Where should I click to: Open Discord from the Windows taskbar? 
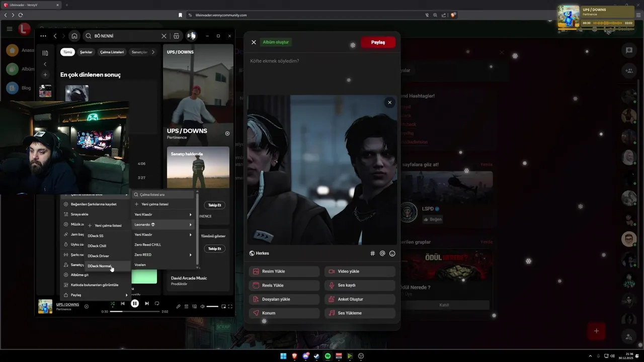tap(305, 356)
